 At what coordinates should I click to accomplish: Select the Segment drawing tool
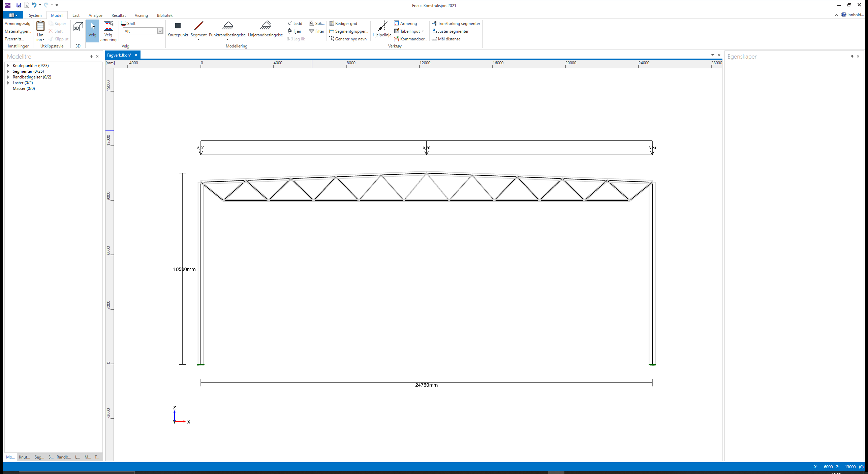click(x=198, y=29)
